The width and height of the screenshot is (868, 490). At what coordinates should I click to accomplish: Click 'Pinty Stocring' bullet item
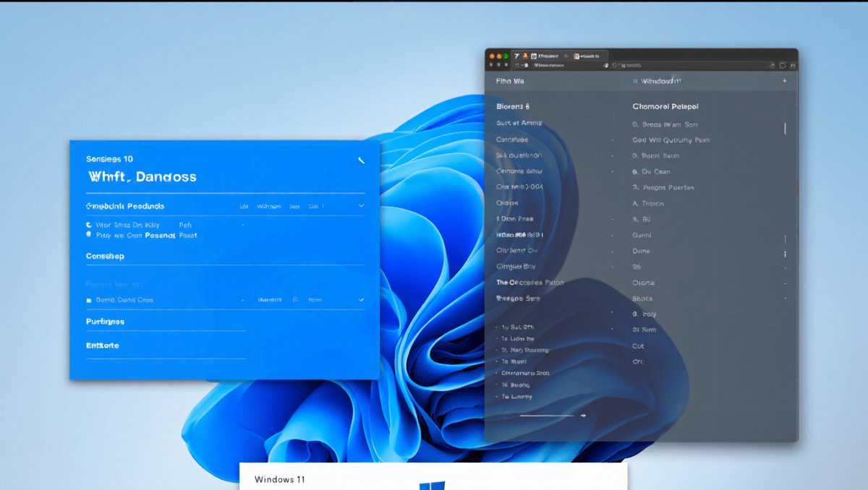click(x=525, y=350)
